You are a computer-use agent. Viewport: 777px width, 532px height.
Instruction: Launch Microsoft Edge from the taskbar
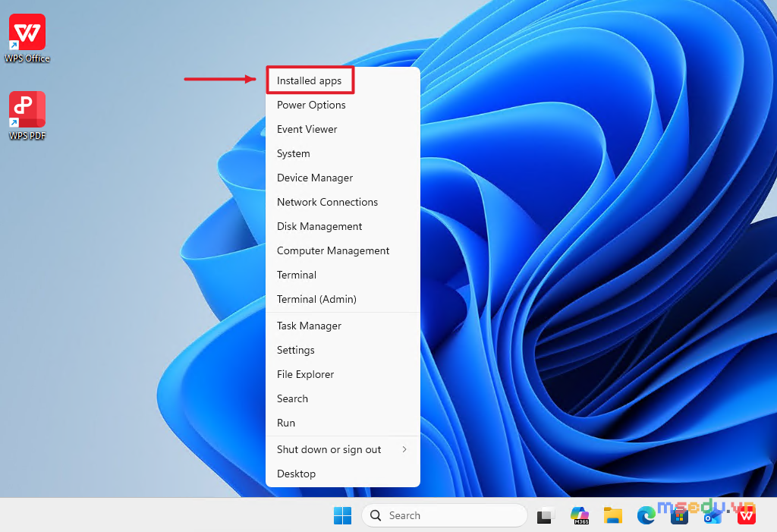646,515
